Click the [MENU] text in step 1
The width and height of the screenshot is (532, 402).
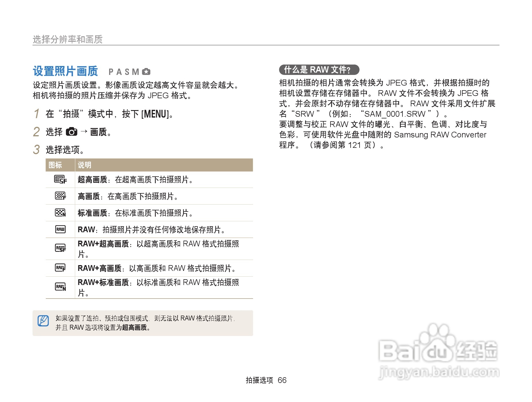[x=155, y=114]
